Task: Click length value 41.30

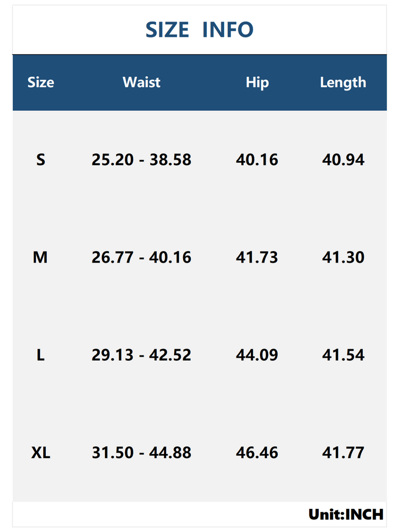Action: (x=343, y=257)
